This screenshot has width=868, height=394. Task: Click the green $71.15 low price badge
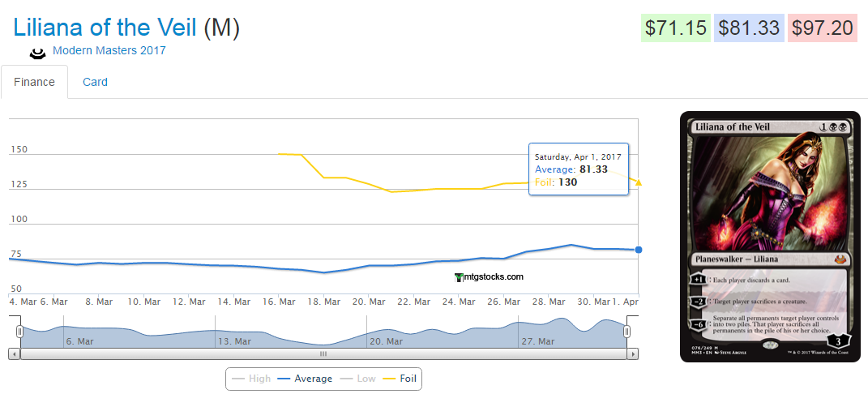point(676,28)
